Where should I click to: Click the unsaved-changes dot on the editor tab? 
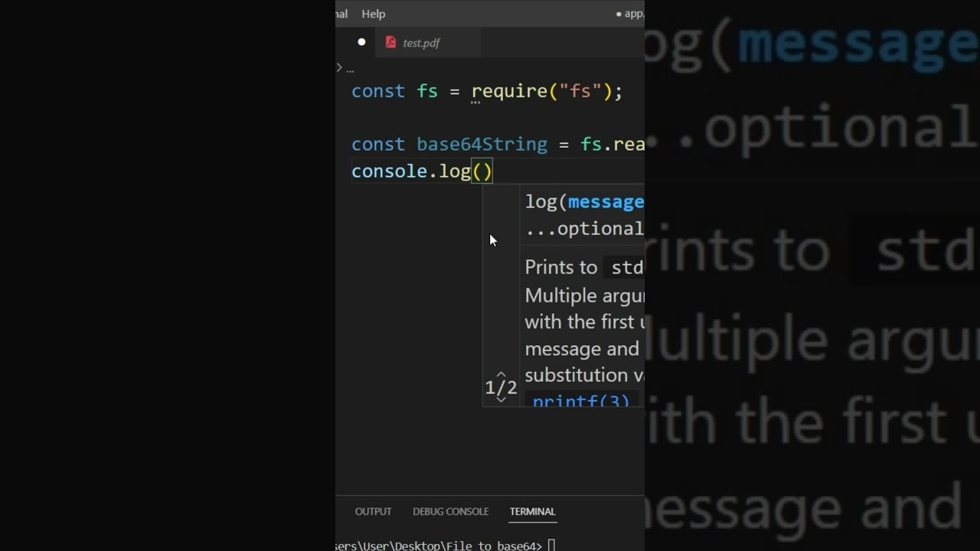point(361,42)
